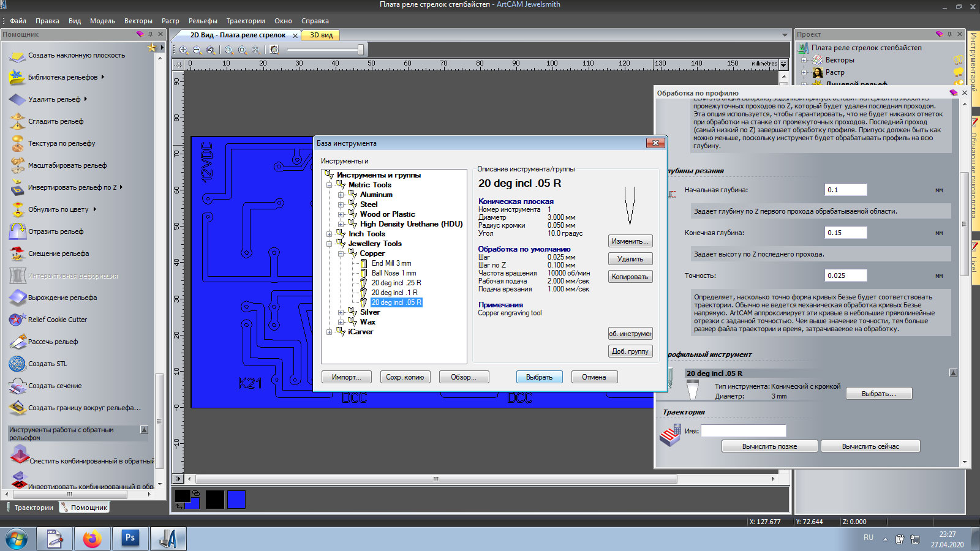Click the Zoom Out tool in 2D view toolbar
The width and height of the screenshot is (980, 551).
197,50
